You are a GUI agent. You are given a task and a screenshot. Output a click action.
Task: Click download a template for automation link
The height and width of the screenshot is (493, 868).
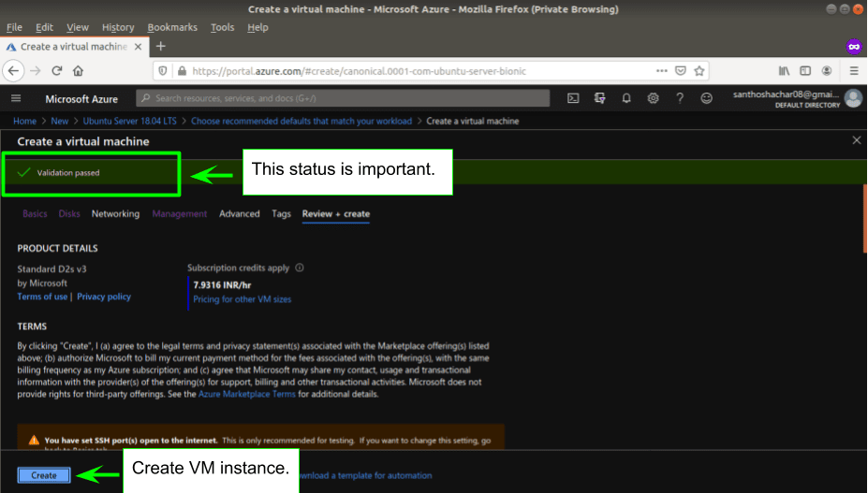point(366,475)
